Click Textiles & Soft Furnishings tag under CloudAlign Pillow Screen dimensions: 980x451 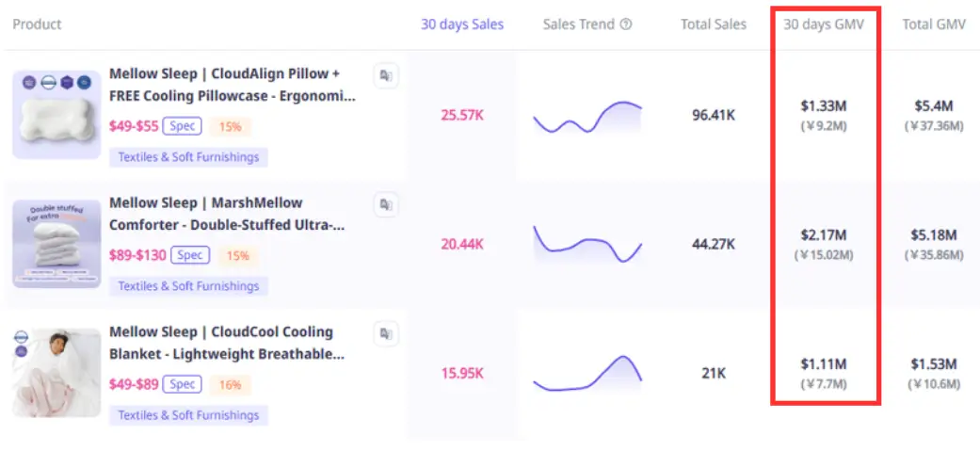coord(188,157)
